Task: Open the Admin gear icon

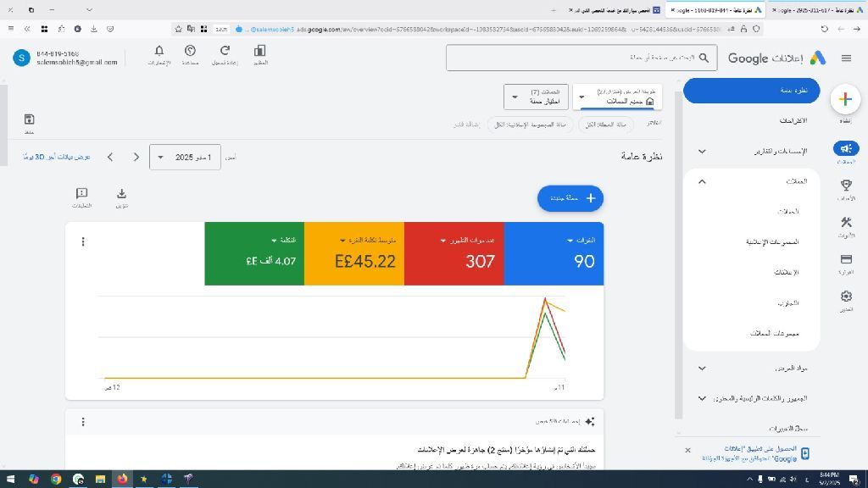Action: click(x=845, y=297)
